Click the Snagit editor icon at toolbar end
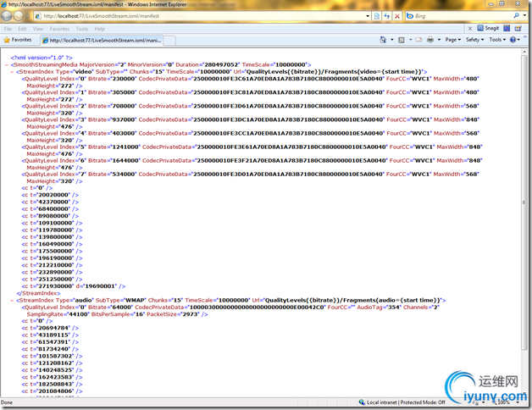The width and height of the screenshot is (532, 410). coord(518,28)
